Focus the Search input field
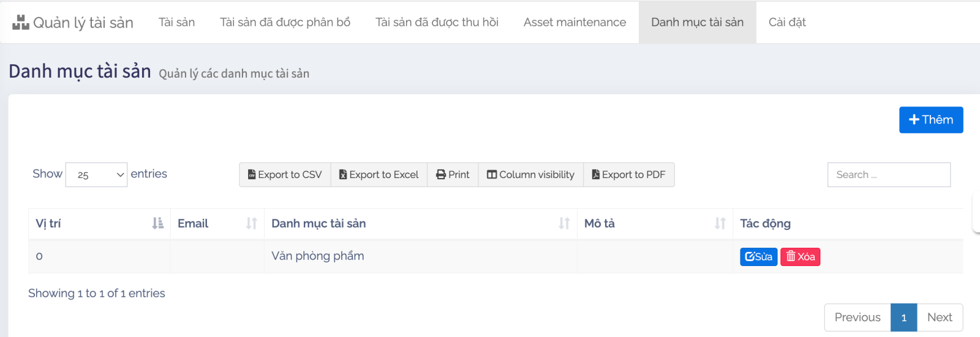980x337 pixels. [x=889, y=175]
